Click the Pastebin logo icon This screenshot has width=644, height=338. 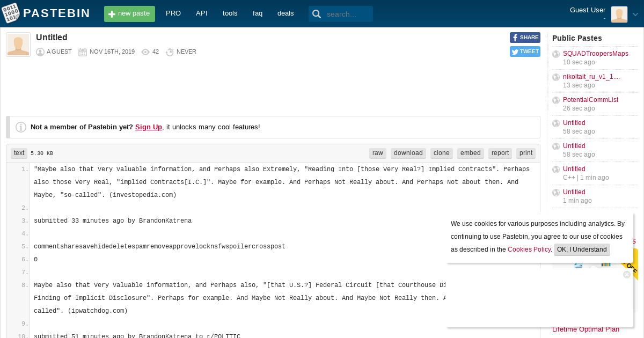(x=11, y=13)
